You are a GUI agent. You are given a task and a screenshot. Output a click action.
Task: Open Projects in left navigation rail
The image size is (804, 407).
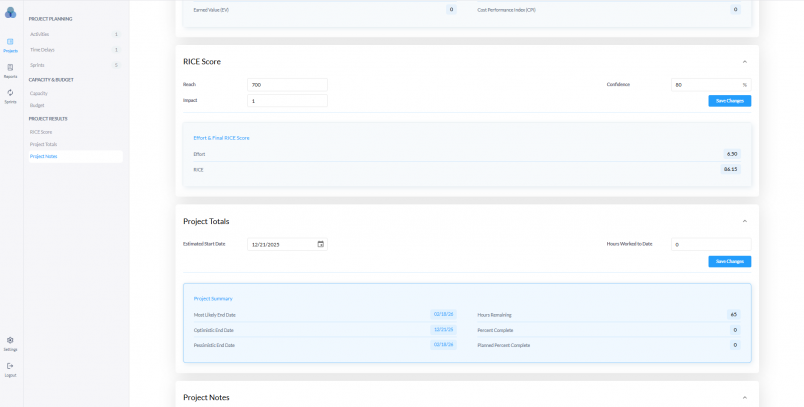[x=10, y=44]
